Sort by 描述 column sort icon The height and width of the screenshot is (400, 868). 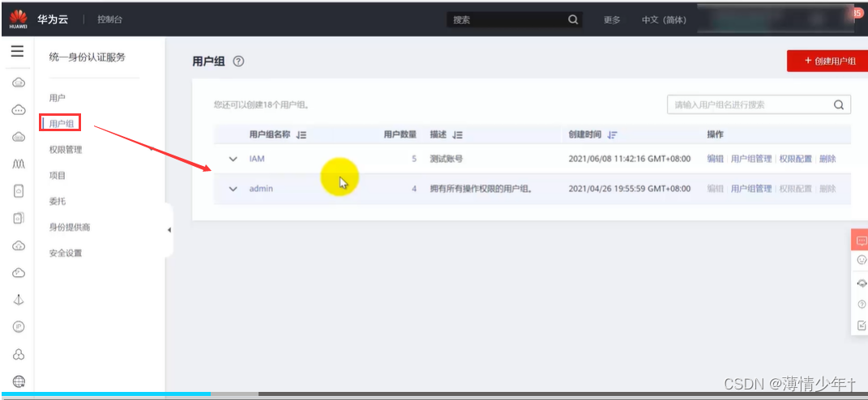[457, 134]
